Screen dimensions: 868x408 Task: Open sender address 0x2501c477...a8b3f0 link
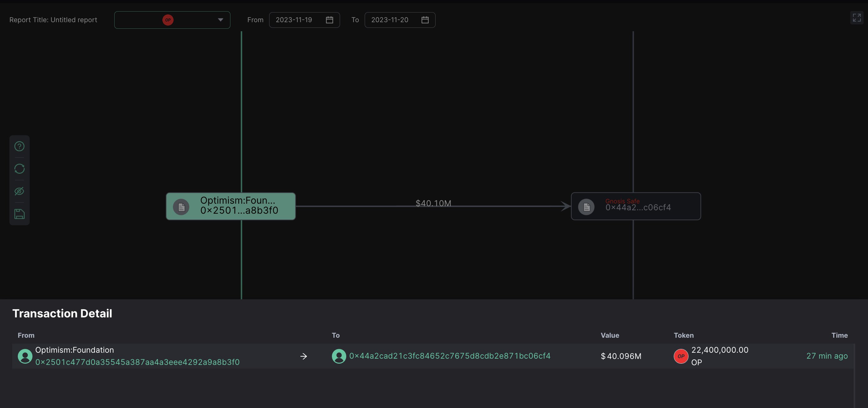tap(137, 362)
